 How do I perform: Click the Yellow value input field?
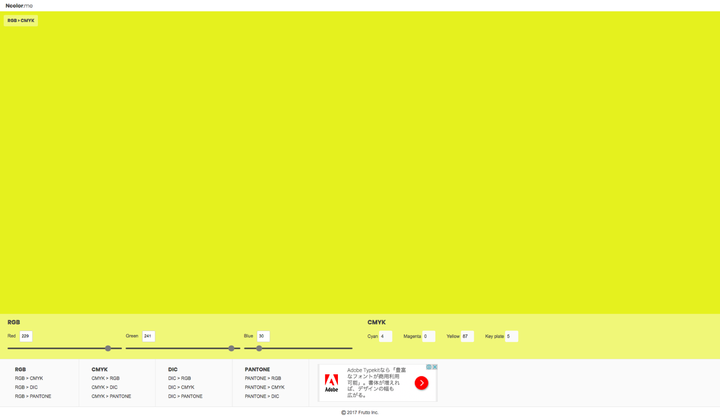(x=467, y=336)
